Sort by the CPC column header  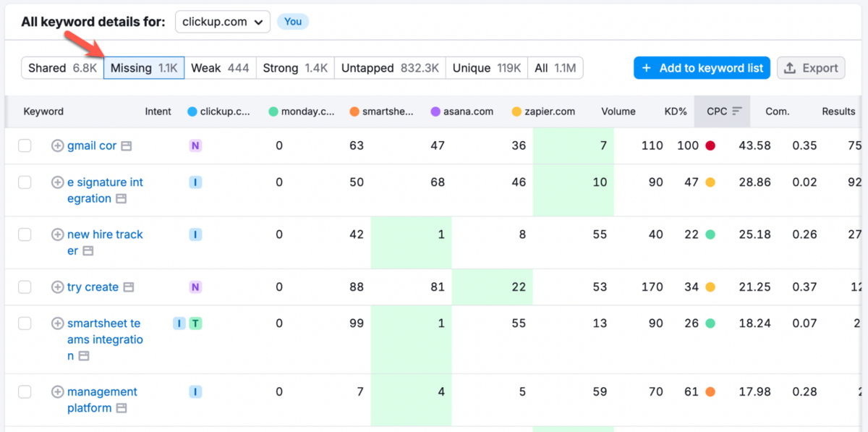(x=723, y=111)
